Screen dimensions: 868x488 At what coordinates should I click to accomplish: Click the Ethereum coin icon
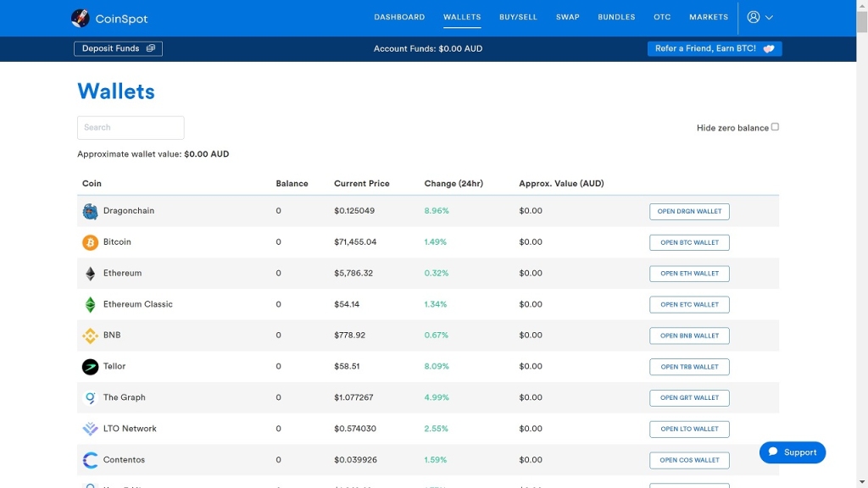click(x=90, y=274)
